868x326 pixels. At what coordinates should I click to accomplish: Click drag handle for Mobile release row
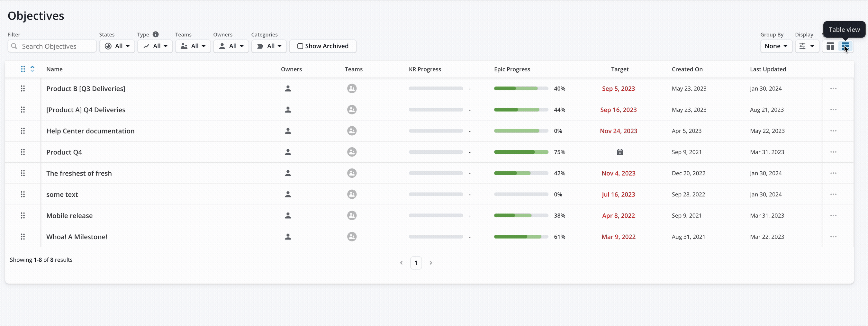coord(23,215)
